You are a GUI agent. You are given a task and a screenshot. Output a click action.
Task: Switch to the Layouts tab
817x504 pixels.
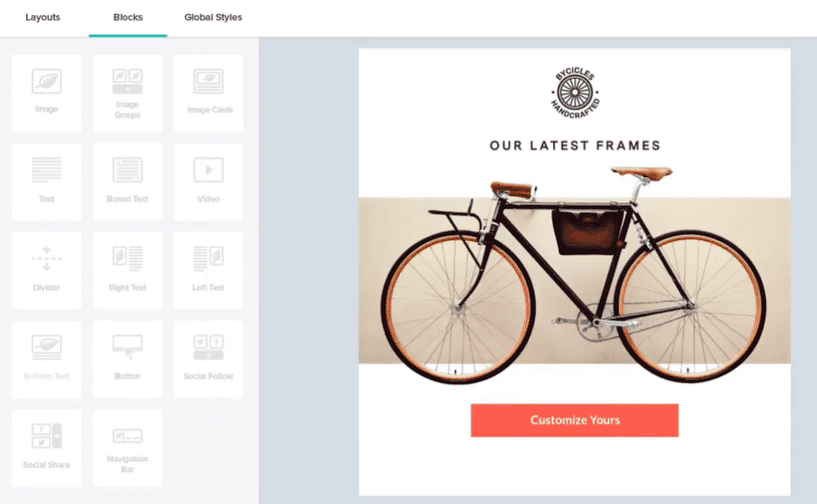43,18
